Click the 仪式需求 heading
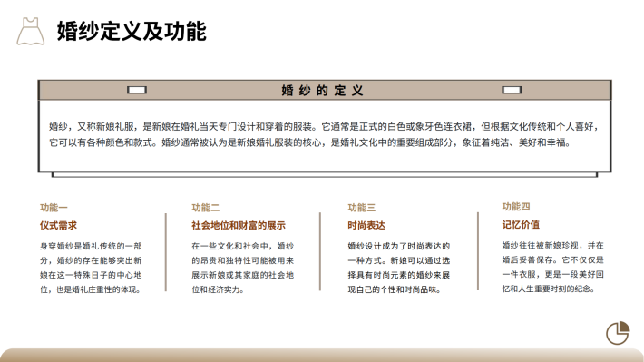Screen dimensions: 644x362 tap(58, 225)
